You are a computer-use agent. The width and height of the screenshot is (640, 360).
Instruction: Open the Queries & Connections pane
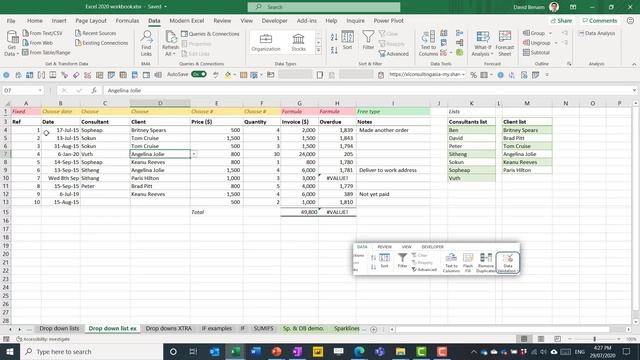tap(210, 34)
